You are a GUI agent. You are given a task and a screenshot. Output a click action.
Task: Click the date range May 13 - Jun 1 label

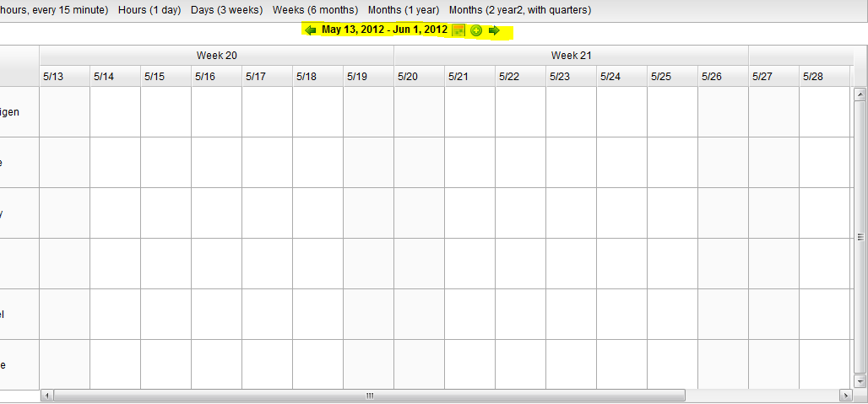pos(384,30)
